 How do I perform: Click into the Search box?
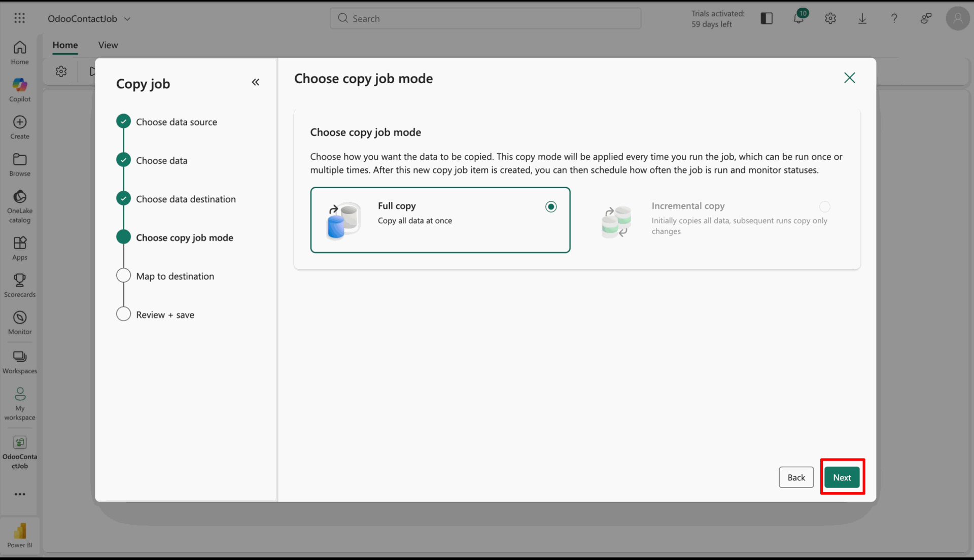tap(485, 19)
